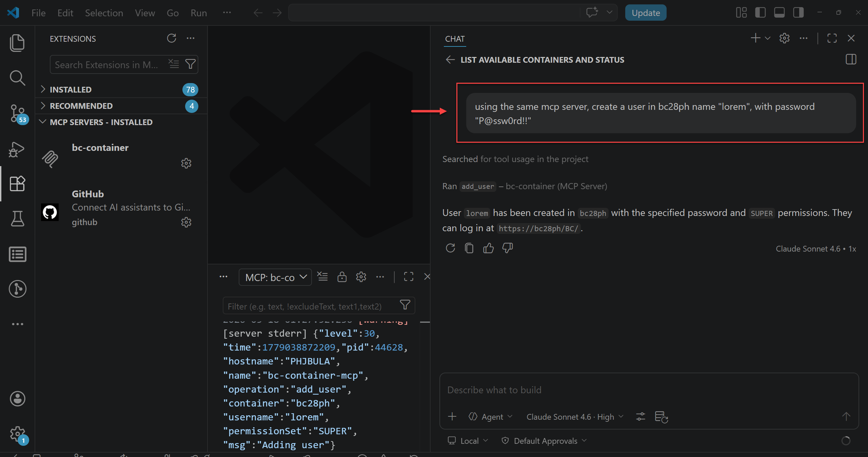Image resolution: width=868 pixels, height=457 pixels.
Task: Open the Default Approvals dropdown
Action: click(544, 441)
